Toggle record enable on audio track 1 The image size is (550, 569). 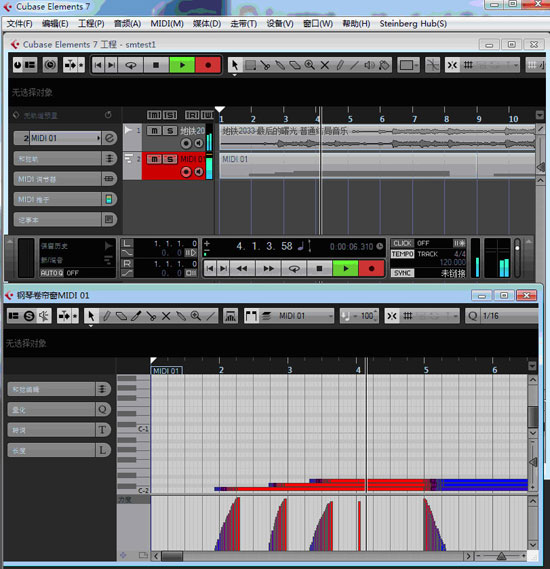[x=186, y=143]
